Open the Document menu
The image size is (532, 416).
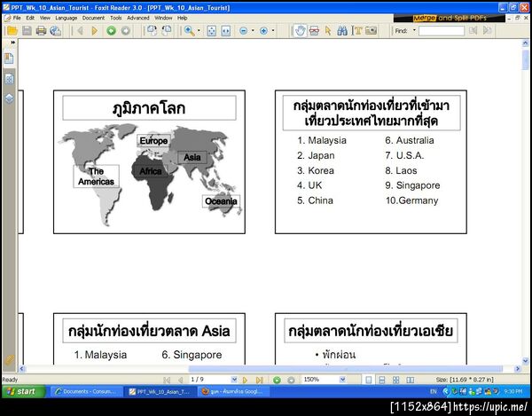coord(93,18)
